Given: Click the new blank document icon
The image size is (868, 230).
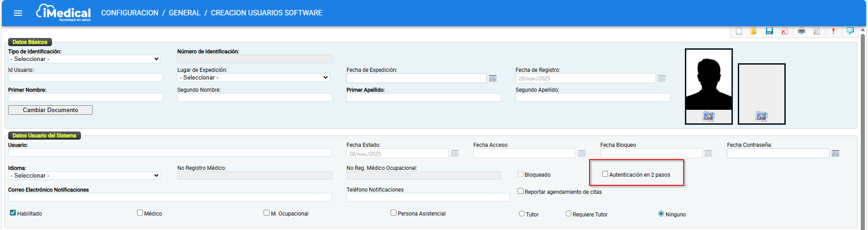Looking at the screenshot, I should pos(739,31).
